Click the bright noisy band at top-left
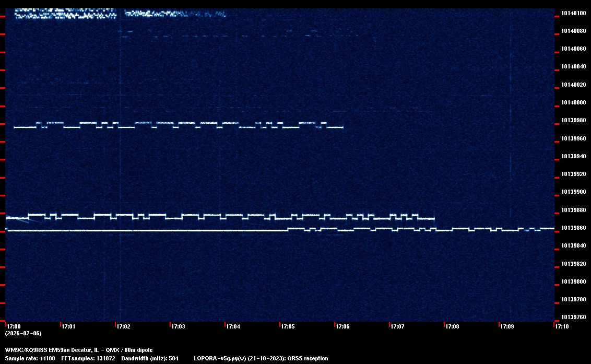The height and width of the screenshot is (364, 591). click(x=64, y=13)
